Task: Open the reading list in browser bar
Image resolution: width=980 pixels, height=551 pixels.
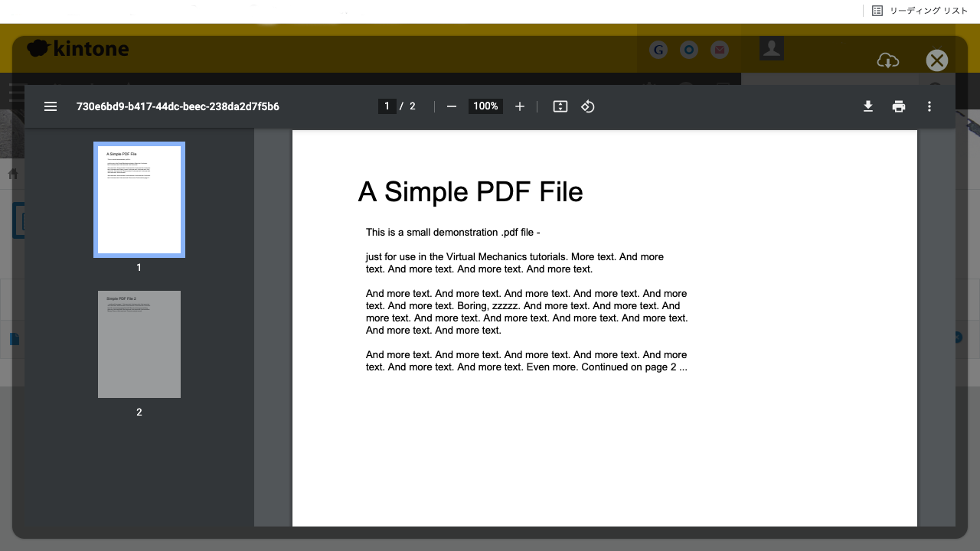Action: [920, 11]
